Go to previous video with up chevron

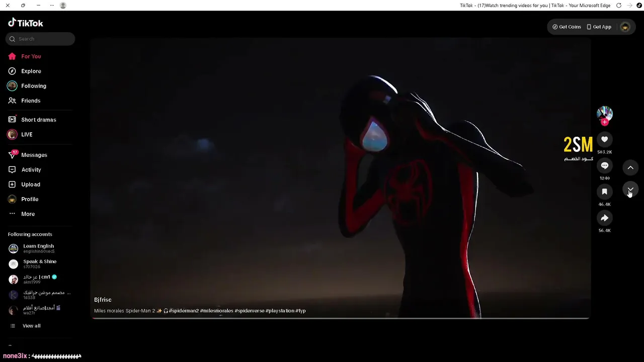coord(630,167)
